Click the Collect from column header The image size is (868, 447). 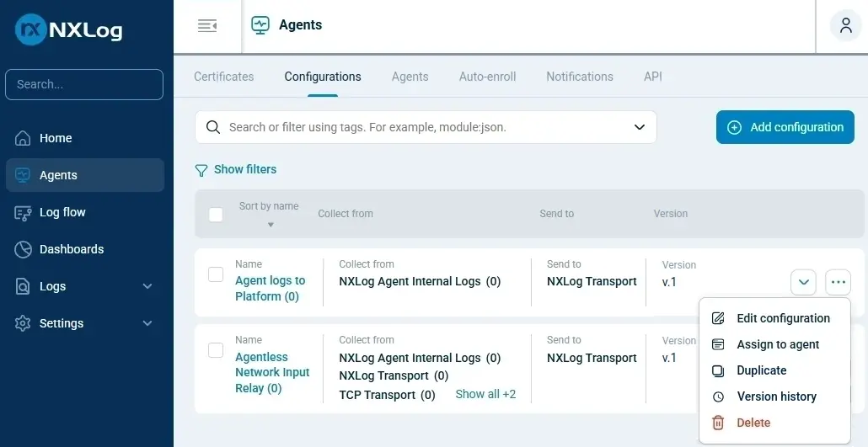(346, 214)
